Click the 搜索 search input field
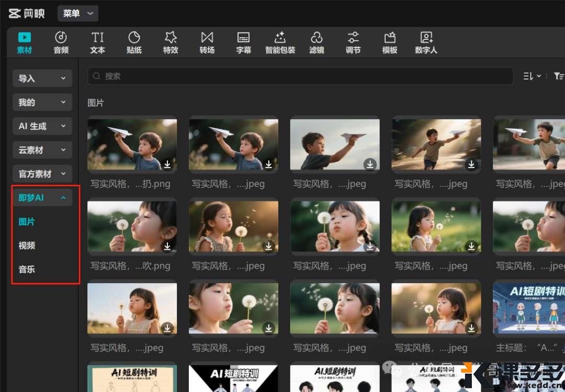The image size is (565, 392). pyautogui.click(x=300, y=76)
